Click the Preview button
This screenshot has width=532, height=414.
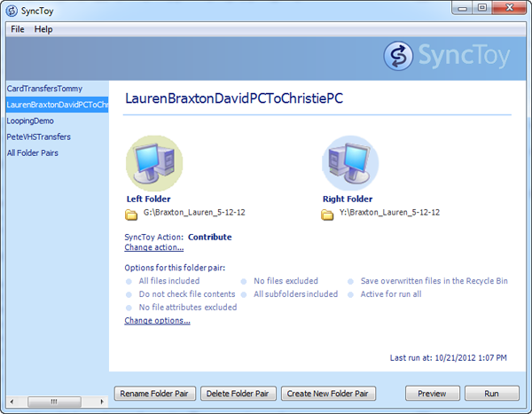[433, 394]
